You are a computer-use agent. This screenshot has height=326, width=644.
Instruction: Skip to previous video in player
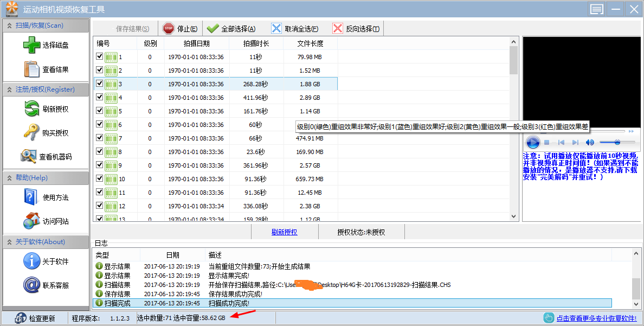561,142
